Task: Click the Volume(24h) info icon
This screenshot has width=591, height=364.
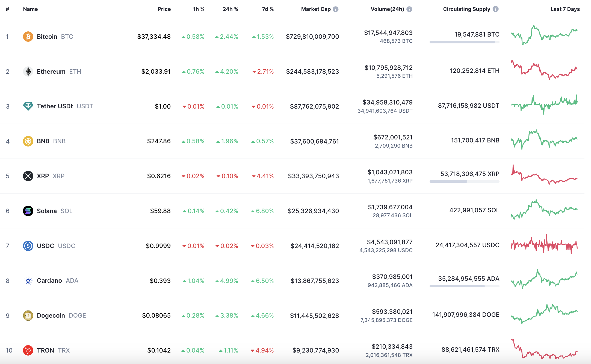Action: pyautogui.click(x=409, y=9)
